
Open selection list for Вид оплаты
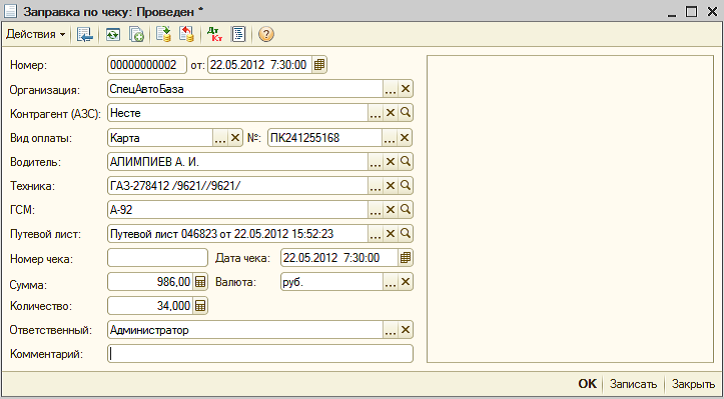(220, 138)
